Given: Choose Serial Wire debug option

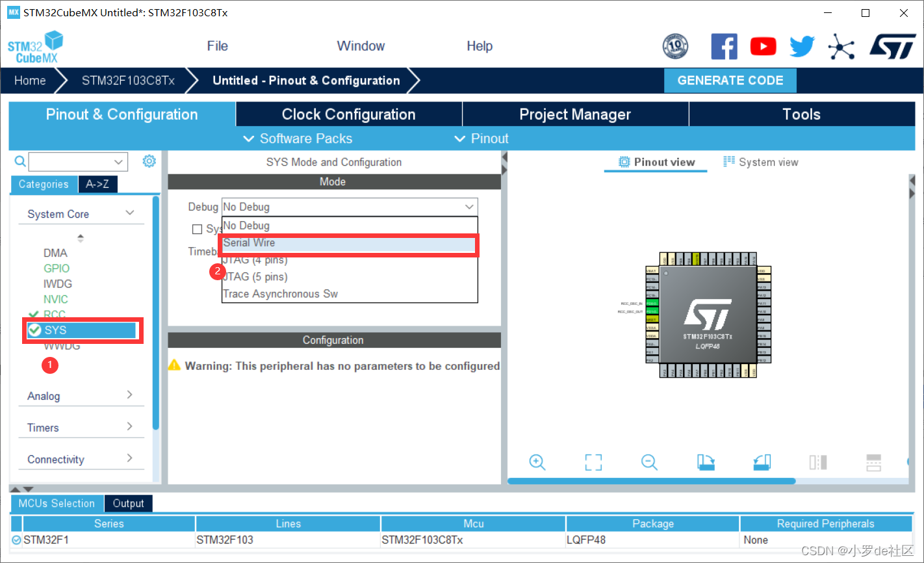Looking at the screenshot, I should (x=350, y=243).
